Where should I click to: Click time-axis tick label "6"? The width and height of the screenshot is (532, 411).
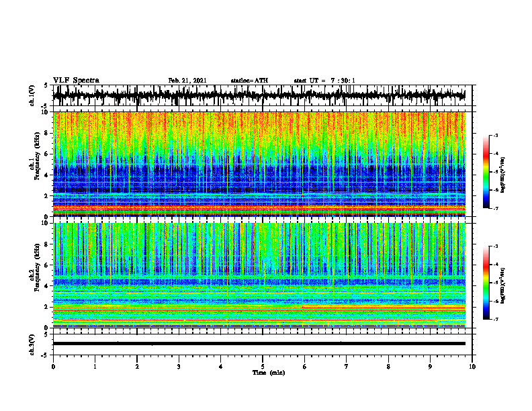(x=305, y=367)
